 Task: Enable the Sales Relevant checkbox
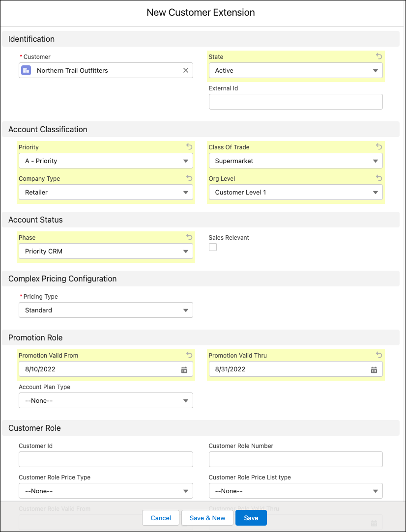[212, 247]
